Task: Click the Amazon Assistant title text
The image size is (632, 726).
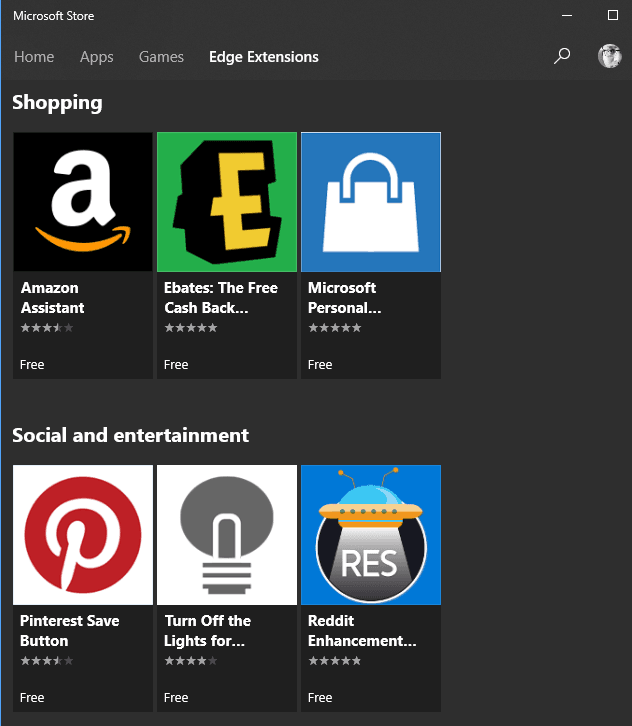Action: (x=52, y=298)
